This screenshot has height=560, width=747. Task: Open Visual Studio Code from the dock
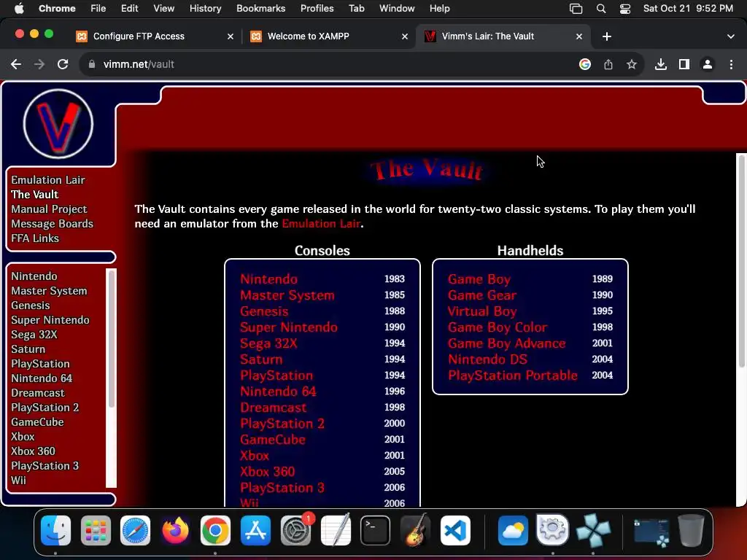click(455, 531)
